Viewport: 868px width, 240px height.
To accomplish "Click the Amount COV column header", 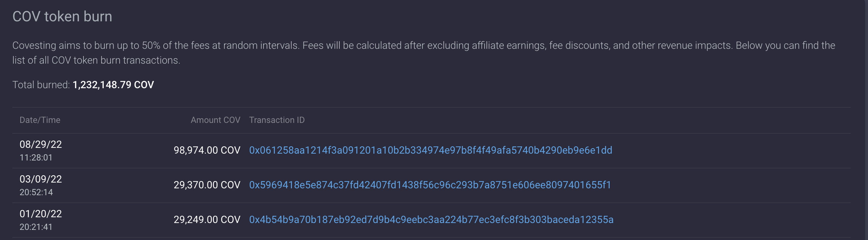I will point(215,120).
